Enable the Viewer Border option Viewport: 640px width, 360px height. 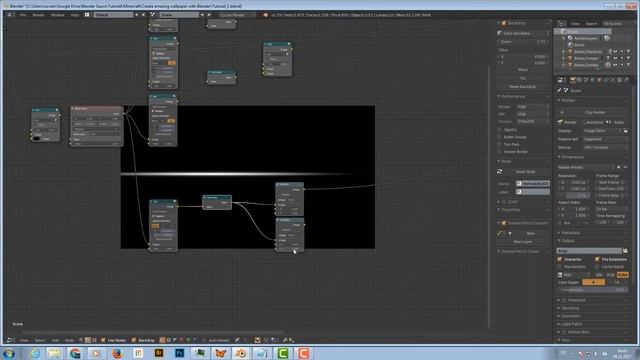pos(499,151)
